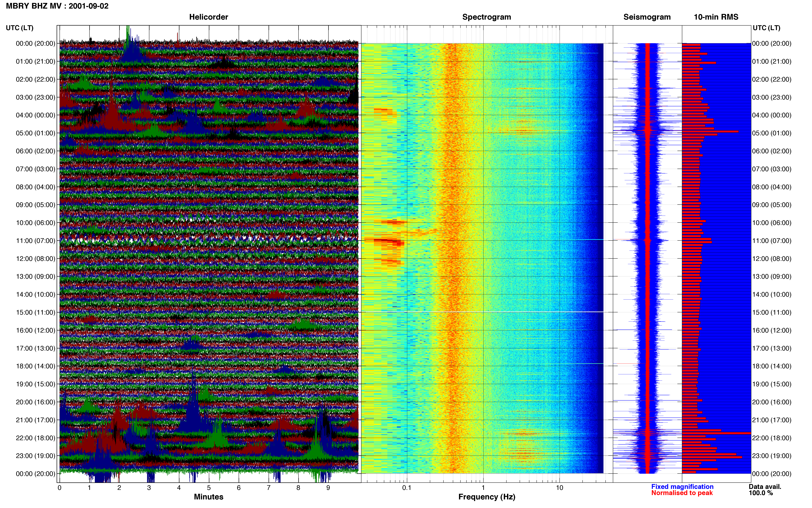This screenshot has width=812, height=508.
Task: Click the 'Fixed magnification' legend text
Action: pyautogui.click(x=682, y=487)
